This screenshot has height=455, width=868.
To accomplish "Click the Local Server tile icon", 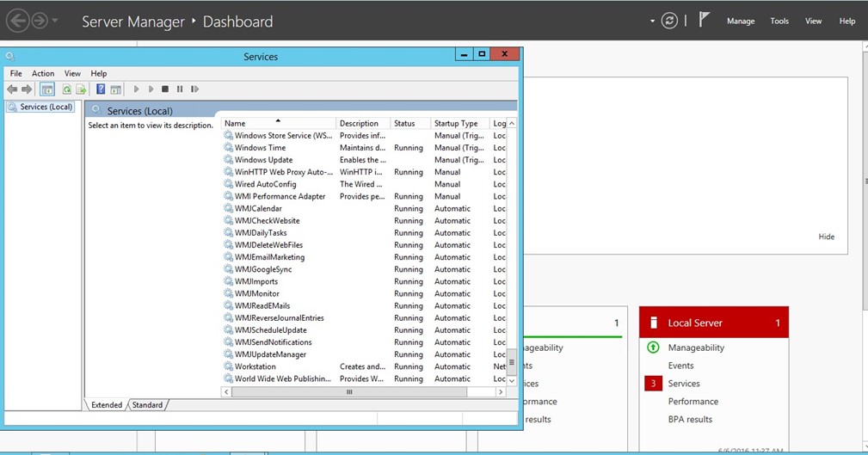I will click(653, 323).
